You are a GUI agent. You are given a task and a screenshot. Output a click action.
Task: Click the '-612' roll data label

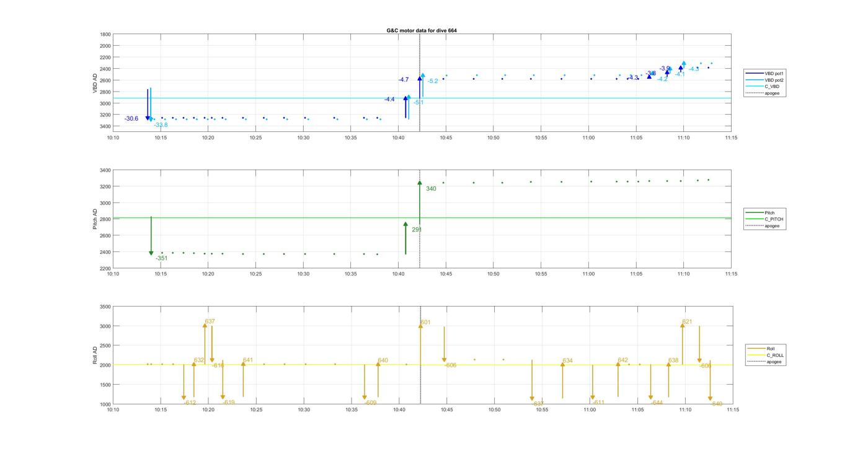coord(190,403)
